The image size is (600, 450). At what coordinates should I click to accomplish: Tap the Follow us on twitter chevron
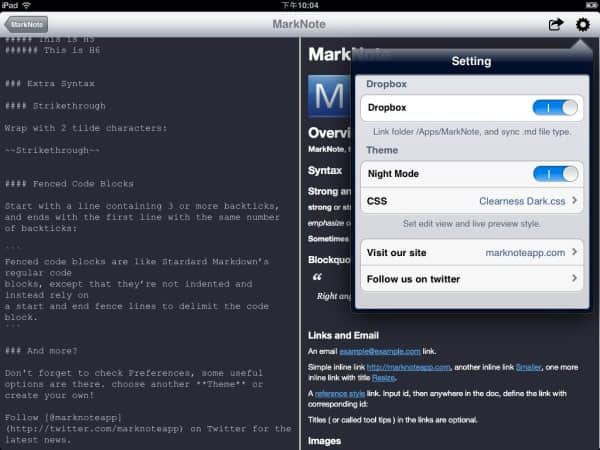pos(574,278)
